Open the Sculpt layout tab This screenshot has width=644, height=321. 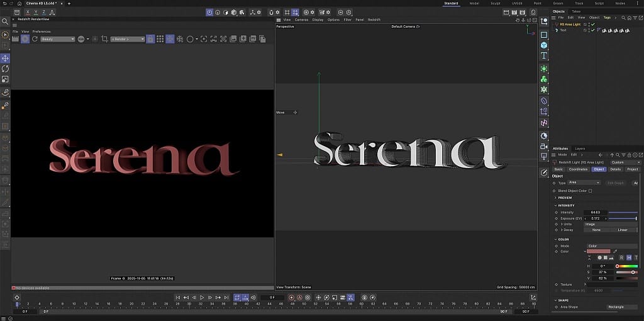[x=495, y=3]
